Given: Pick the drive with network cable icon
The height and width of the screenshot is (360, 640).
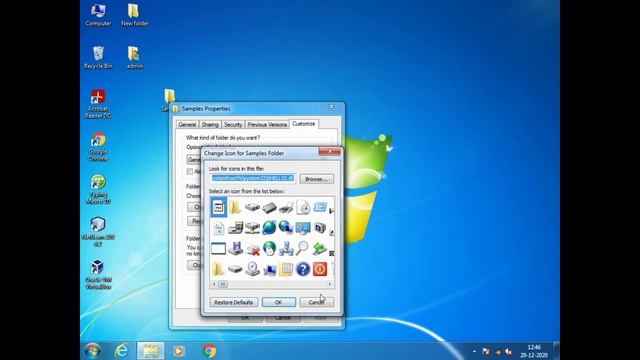Looking at the screenshot, I should click(252, 228).
